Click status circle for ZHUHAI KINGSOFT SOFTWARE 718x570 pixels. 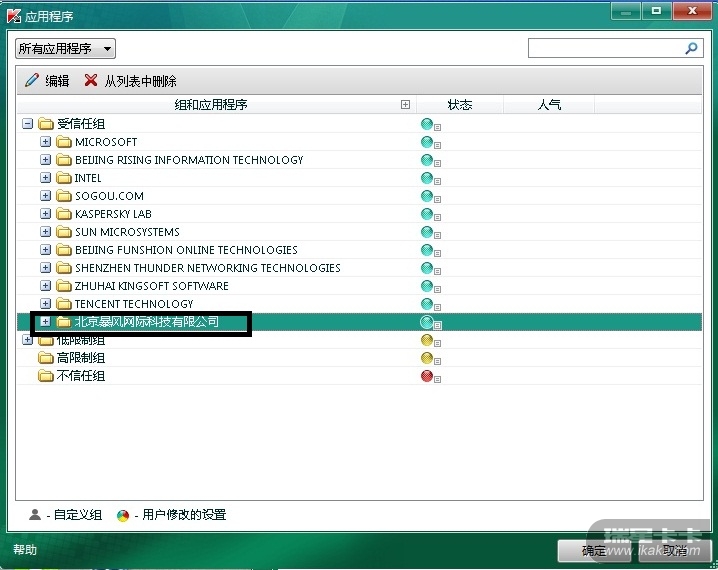click(427, 286)
